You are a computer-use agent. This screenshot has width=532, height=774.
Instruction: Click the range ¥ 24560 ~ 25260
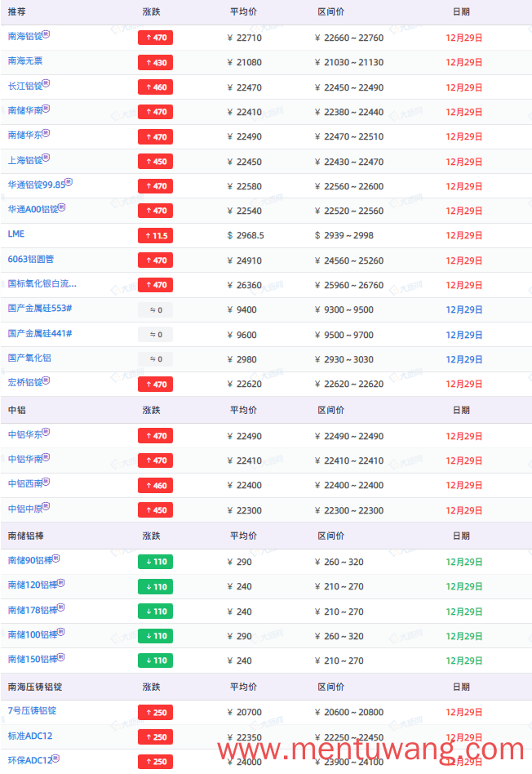349,260
